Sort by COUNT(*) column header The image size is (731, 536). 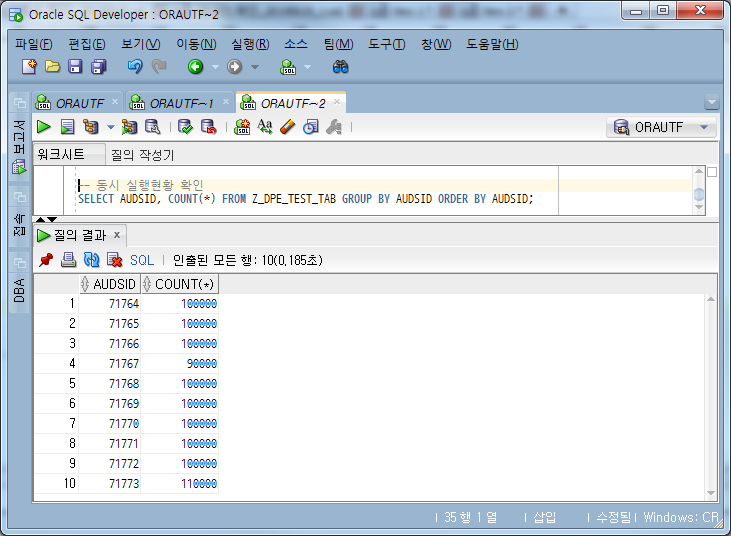tap(179, 284)
